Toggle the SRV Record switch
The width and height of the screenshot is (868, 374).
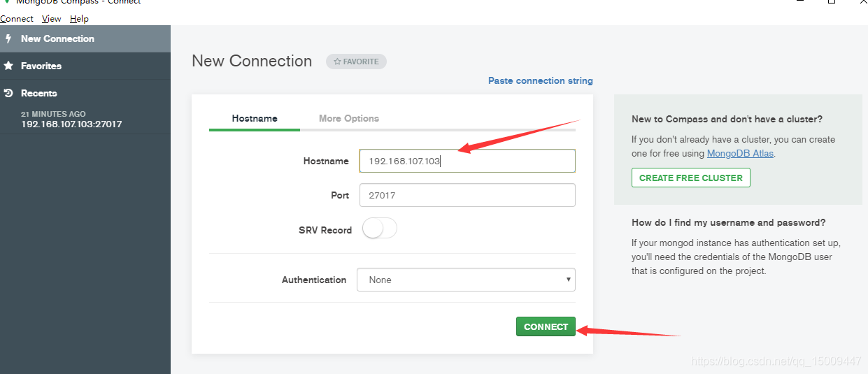coord(380,229)
